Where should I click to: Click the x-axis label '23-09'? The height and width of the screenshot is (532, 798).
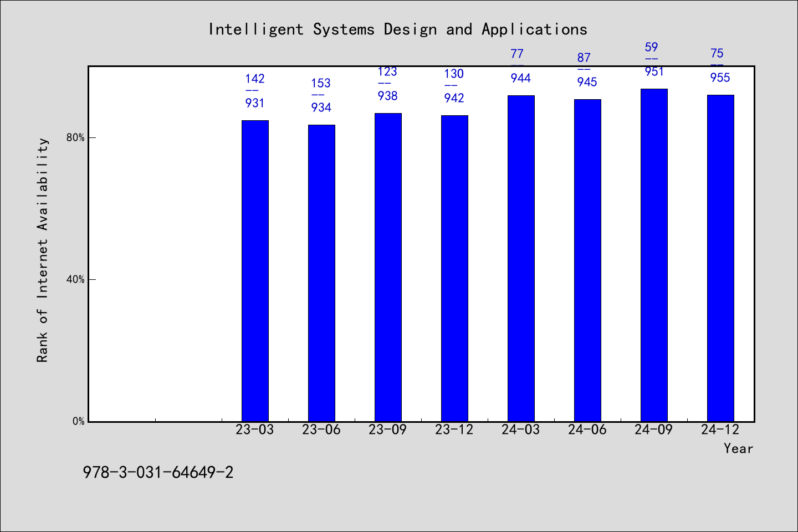tap(388, 429)
